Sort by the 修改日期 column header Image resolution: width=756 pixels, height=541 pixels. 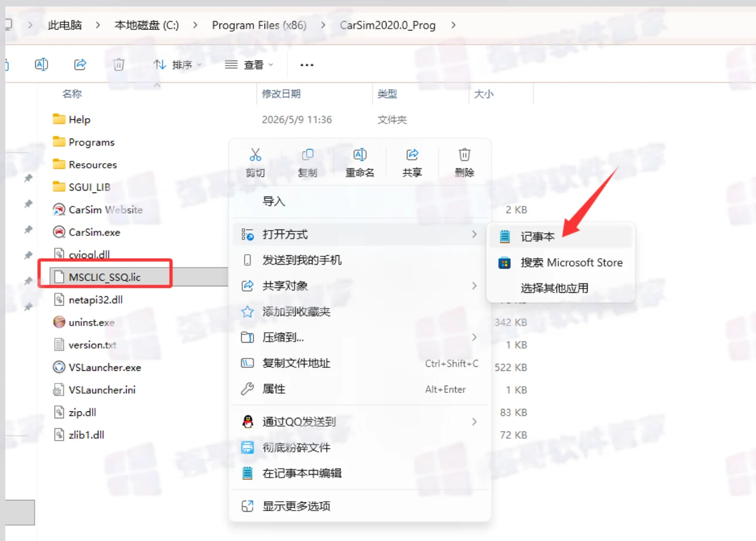pos(282,94)
